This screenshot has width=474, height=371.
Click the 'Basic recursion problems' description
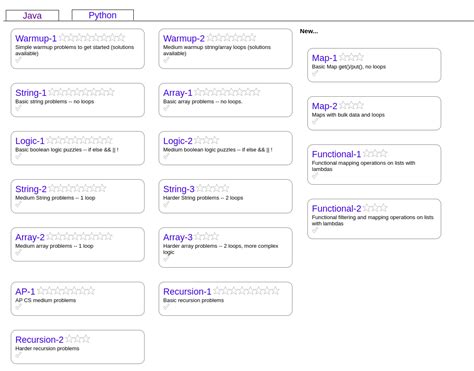[x=193, y=300]
